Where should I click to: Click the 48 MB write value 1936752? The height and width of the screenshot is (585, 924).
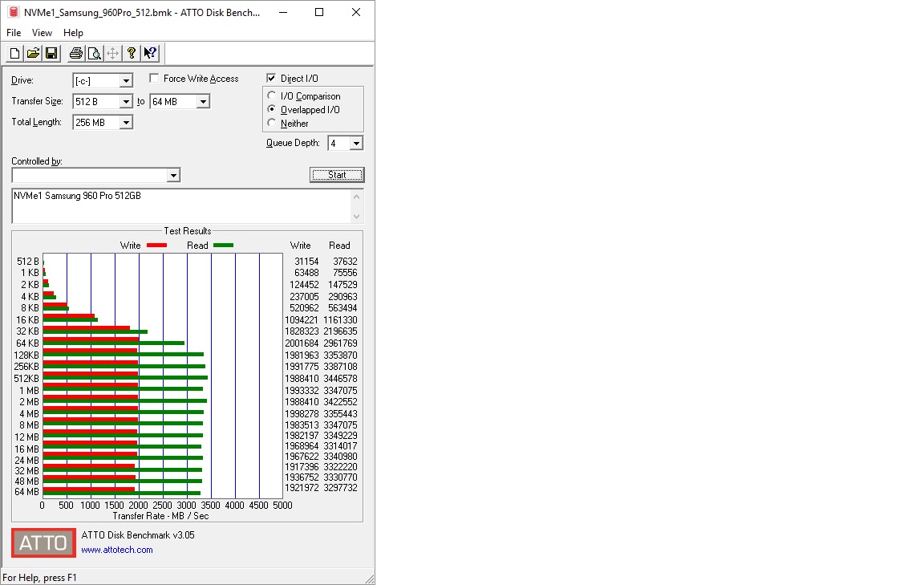tap(302, 477)
